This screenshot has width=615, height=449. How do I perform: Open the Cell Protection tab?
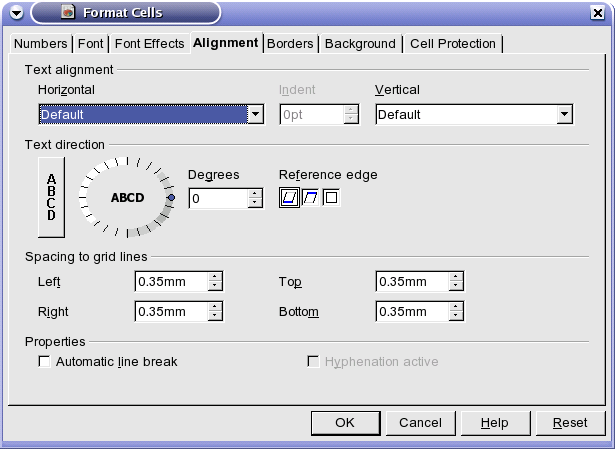click(453, 44)
